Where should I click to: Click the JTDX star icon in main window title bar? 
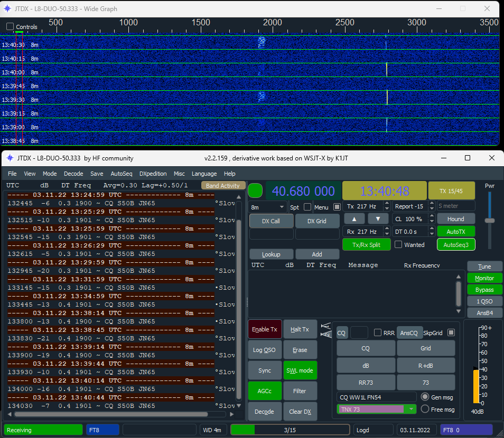click(10, 158)
